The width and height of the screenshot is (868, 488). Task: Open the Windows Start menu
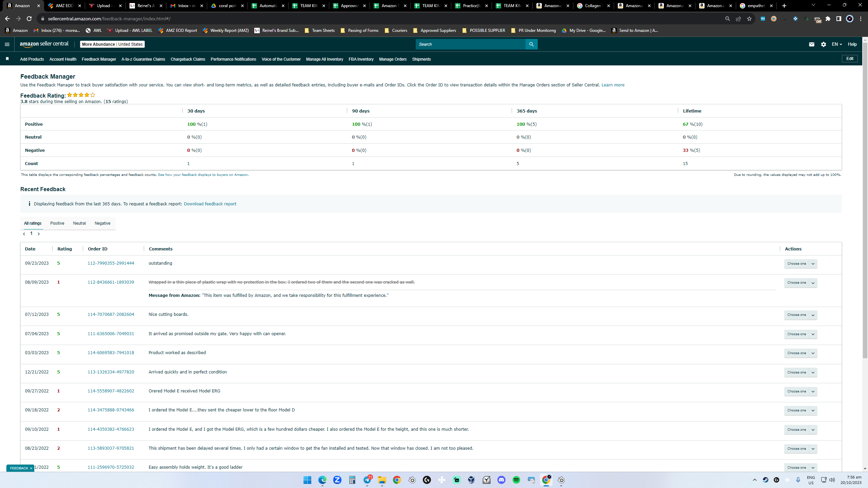tap(308, 480)
